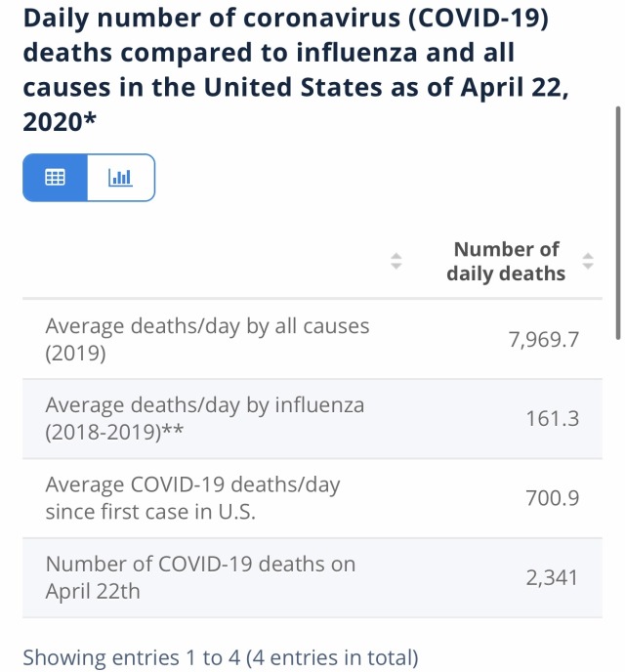Sort by Number of daily deaths arrows
The width and height of the screenshot is (625, 672).
[x=588, y=261]
